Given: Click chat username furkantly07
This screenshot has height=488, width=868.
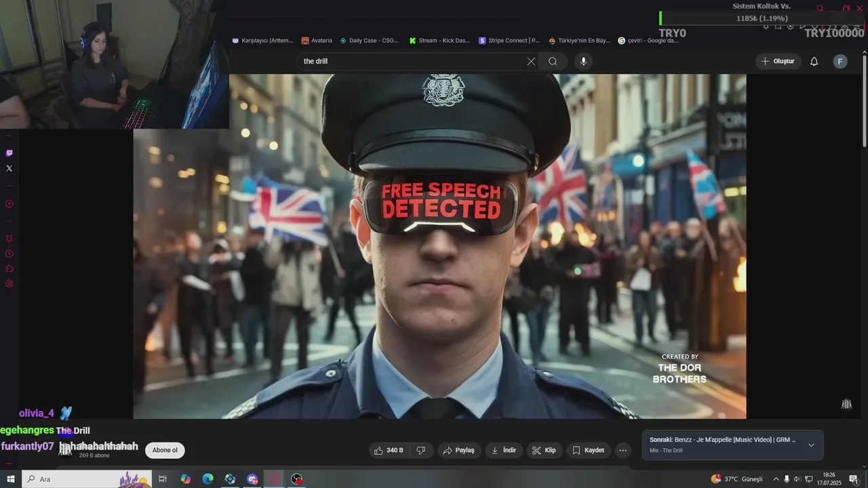Looking at the screenshot, I should 27,447.
